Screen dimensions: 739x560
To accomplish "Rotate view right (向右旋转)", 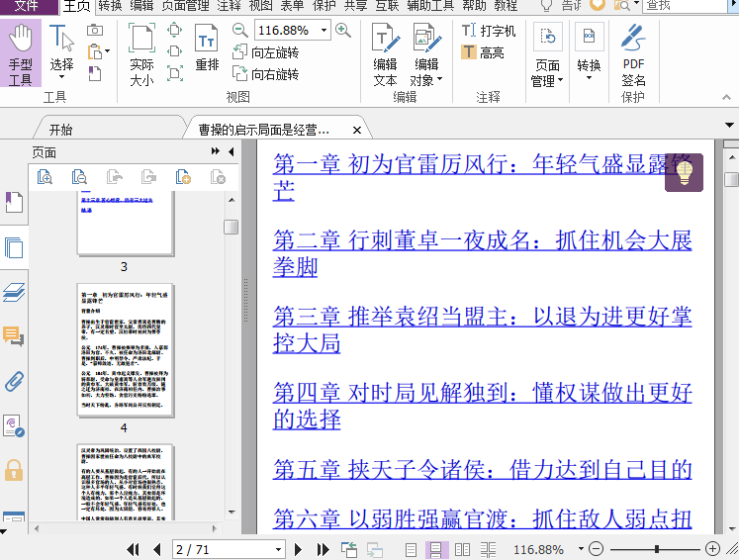I will (x=266, y=74).
